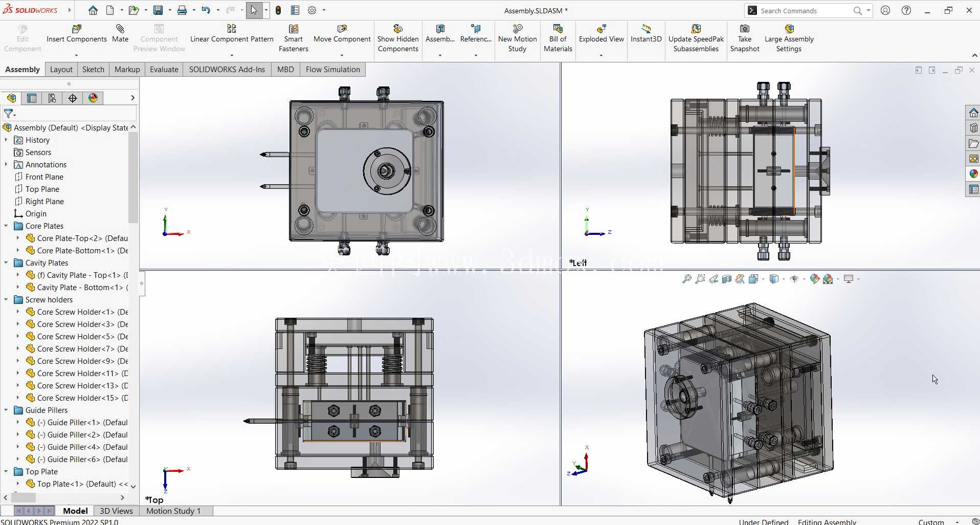The image size is (980, 525).
Task: Open Reference Geometry tool
Action: tap(476, 33)
